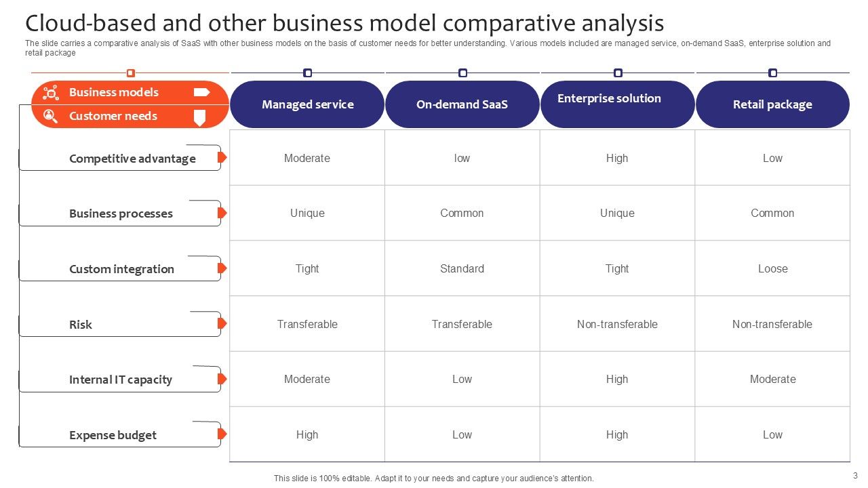Select the Managed service column header
The height and width of the screenshot is (488, 868).
pos(307,104)
